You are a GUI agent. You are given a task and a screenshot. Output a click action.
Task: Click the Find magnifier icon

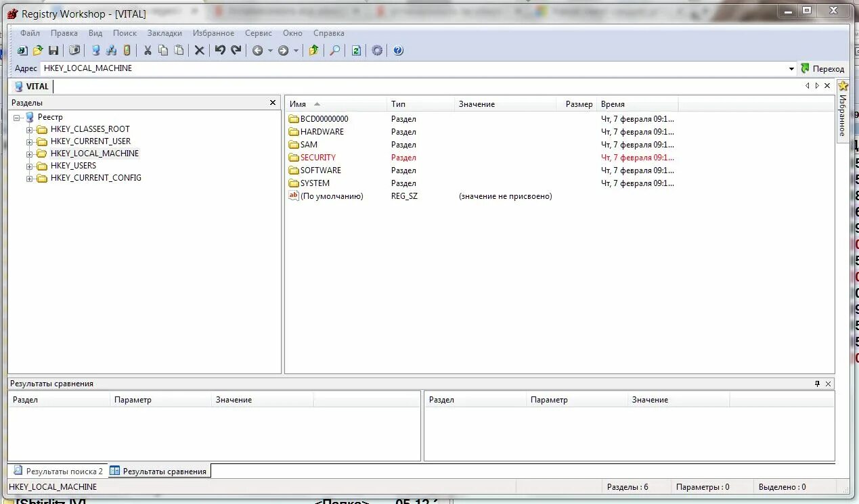point(335,51)
